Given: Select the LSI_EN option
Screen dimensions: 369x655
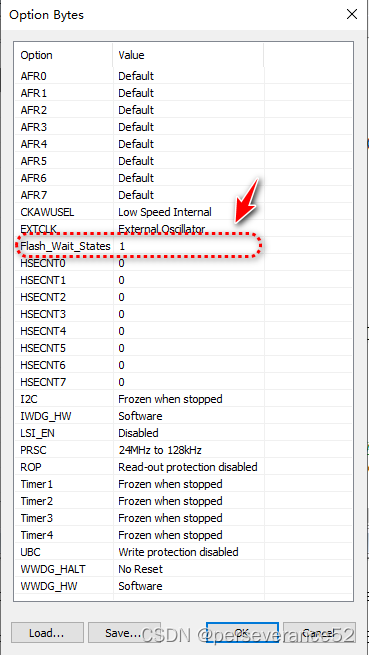Looking at the screenshot, I should 37,434.
